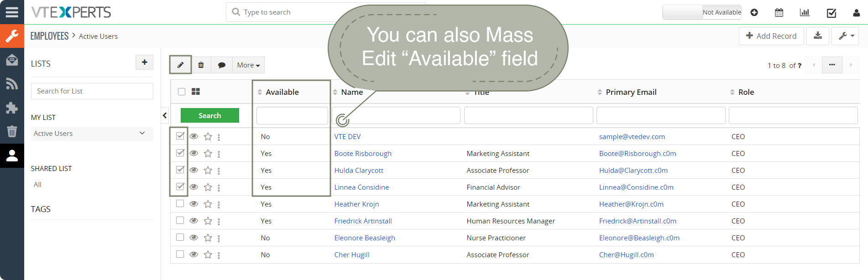Open the inbox mail icon in sidebar

pos(12,60)
